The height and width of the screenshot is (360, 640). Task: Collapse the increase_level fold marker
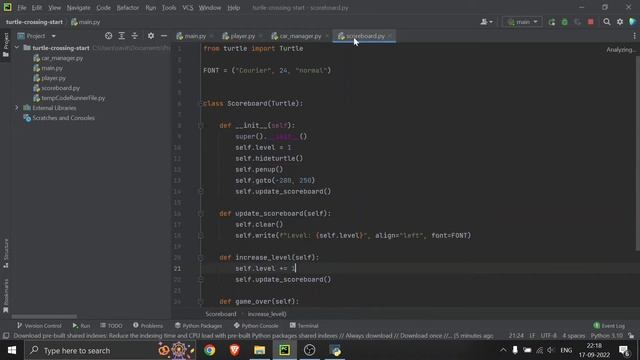coord(200,258)
